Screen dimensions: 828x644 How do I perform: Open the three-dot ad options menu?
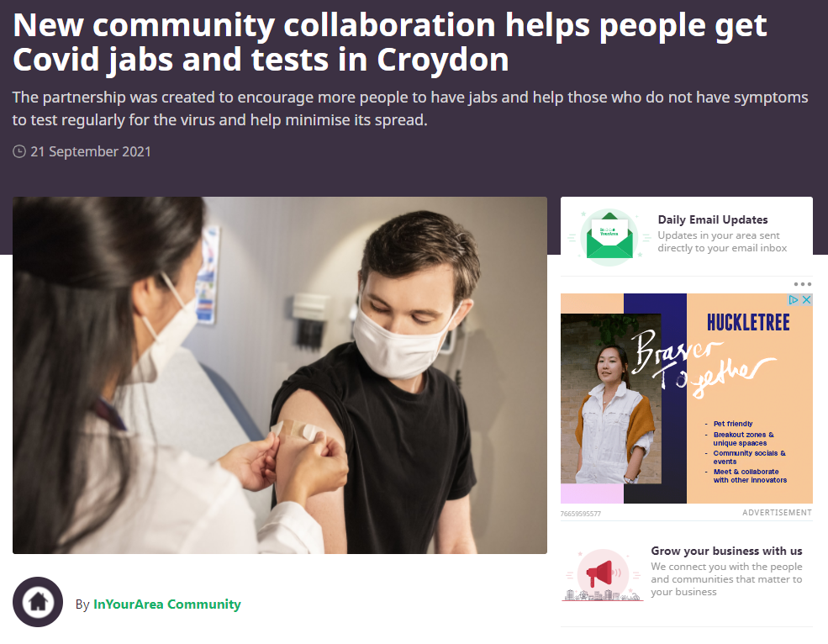(802, 284)
